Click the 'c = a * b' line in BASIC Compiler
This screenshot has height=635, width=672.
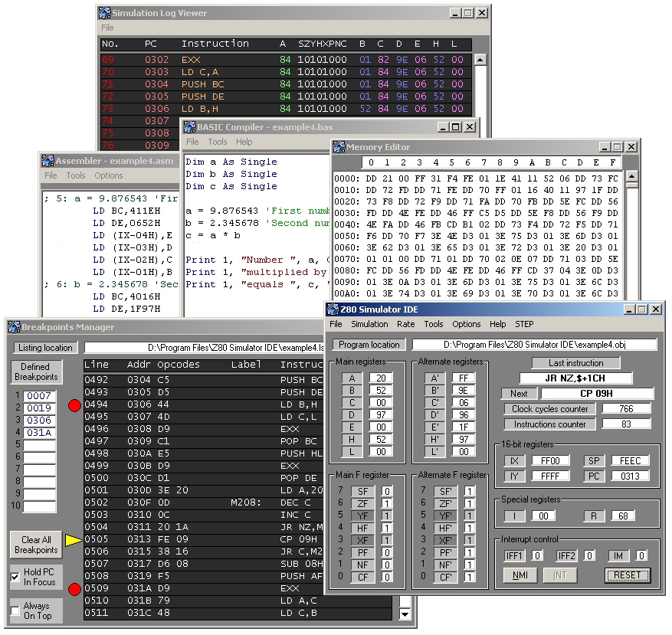pyautogui.click(x=213, y=236)
